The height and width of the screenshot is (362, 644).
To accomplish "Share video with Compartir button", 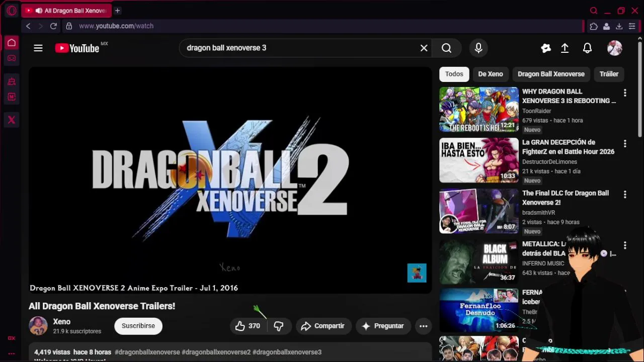I will 323,326.
